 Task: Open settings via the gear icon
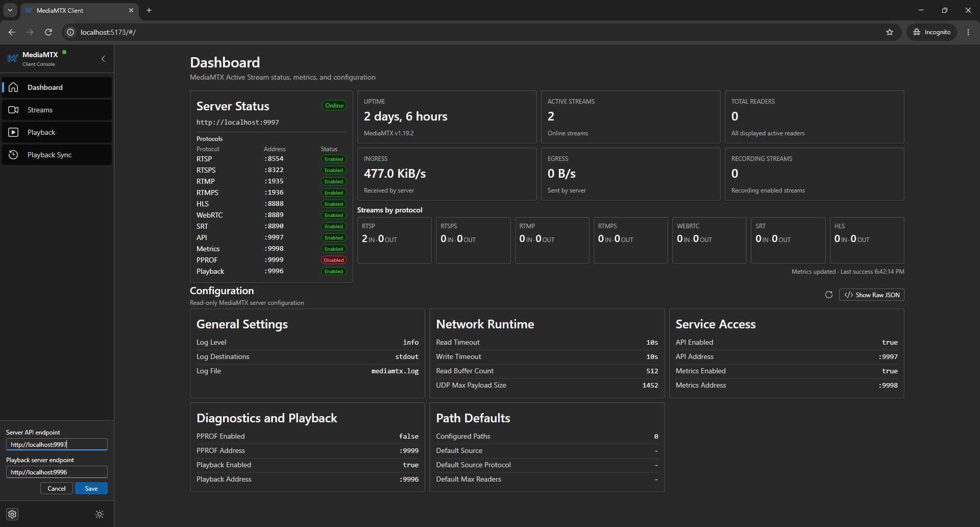click(x=13, y=514)
